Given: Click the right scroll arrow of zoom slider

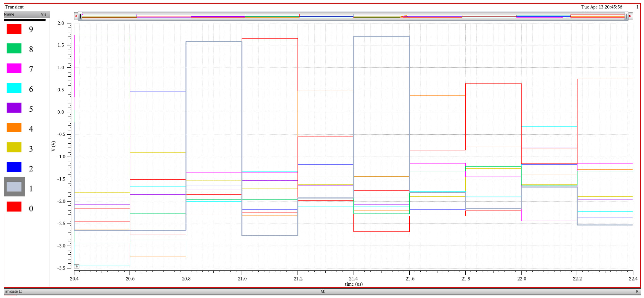Looking at the screenshot, I should point(630,16).
